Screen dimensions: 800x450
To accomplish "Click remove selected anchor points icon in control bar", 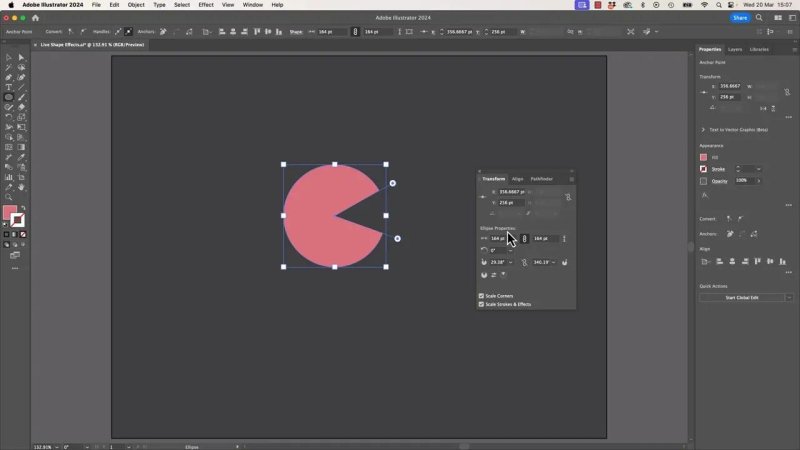I will [163, 32].
